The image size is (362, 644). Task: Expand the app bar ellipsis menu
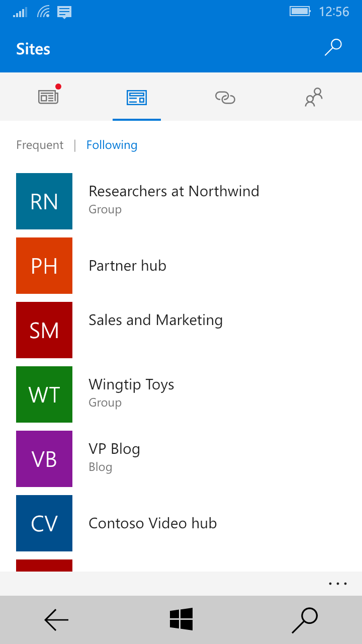pyautogui.click(x=337, y=584)
